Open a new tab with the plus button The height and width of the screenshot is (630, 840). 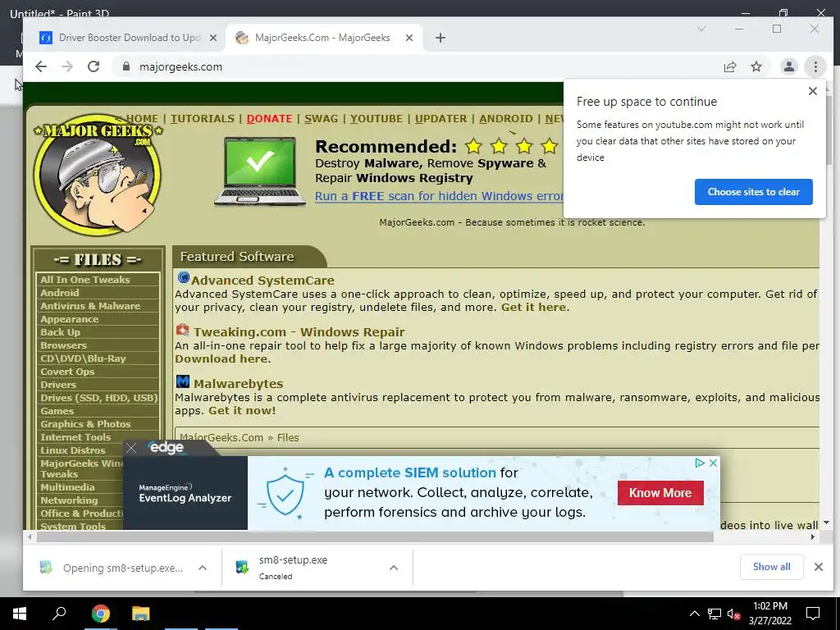pyautogui.click(x=441, y=38)
